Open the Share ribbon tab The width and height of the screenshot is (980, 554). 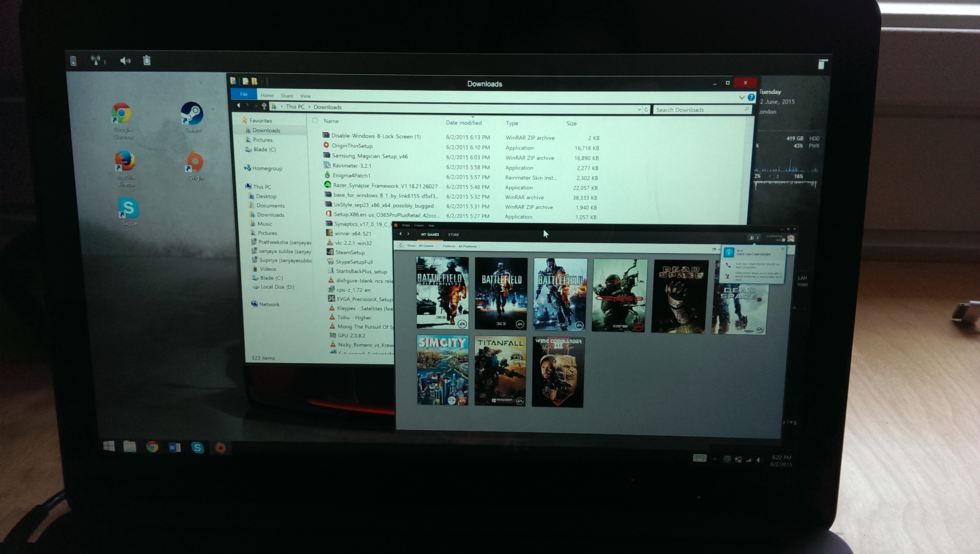point(287,95)
